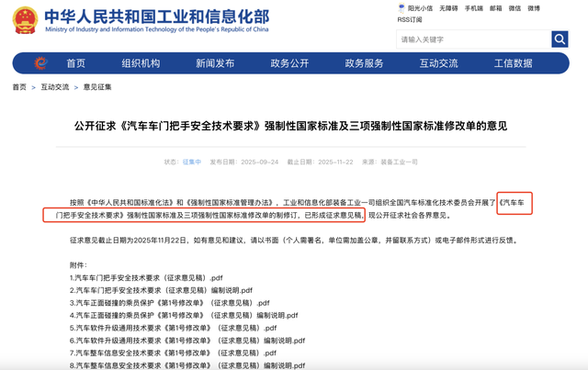
Task: Open attachment 2 车门把手 编制说明.pdf
Action: tap(162, 290)
